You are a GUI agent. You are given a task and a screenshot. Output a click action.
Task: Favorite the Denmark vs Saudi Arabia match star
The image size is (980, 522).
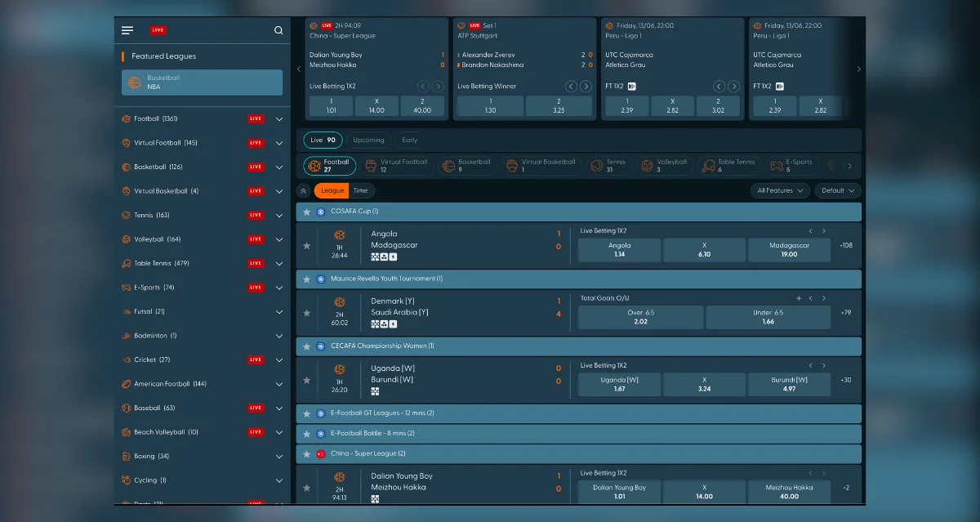point(307,312)
